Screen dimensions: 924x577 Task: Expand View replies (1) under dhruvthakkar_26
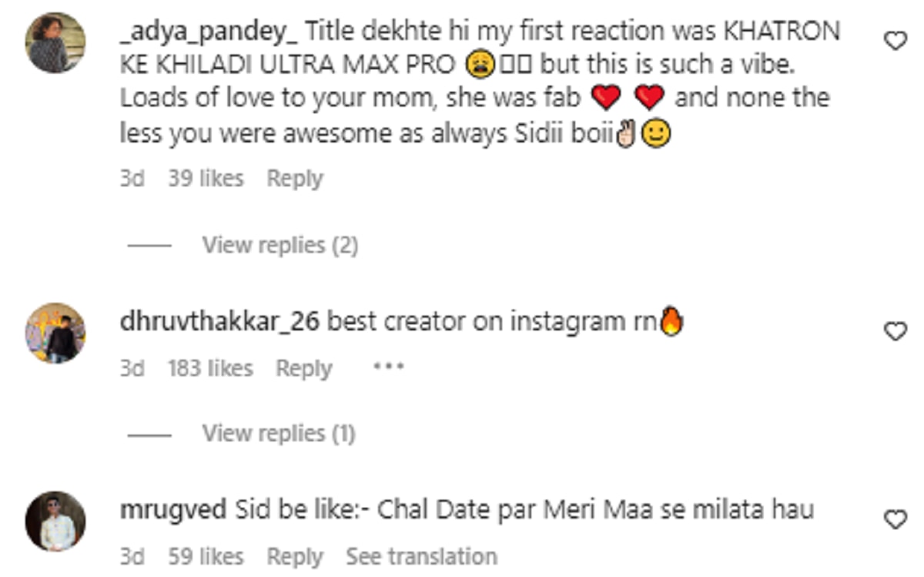click(278, 434)
